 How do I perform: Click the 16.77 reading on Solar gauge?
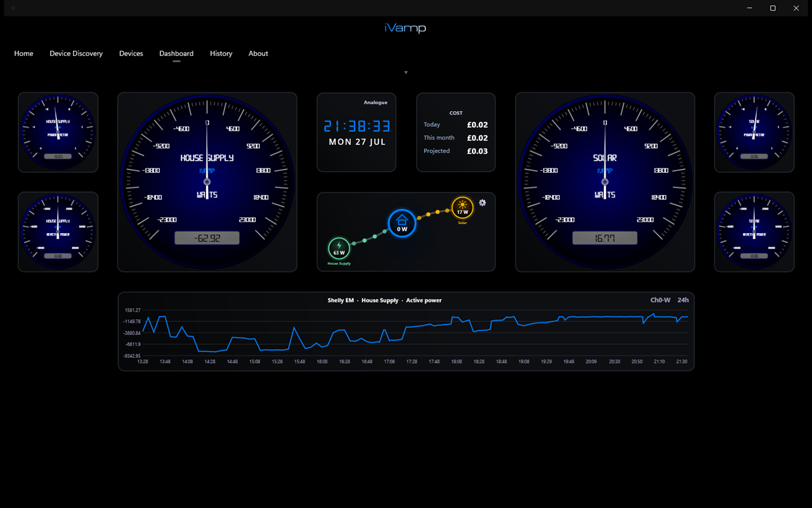tap(605, 238)
